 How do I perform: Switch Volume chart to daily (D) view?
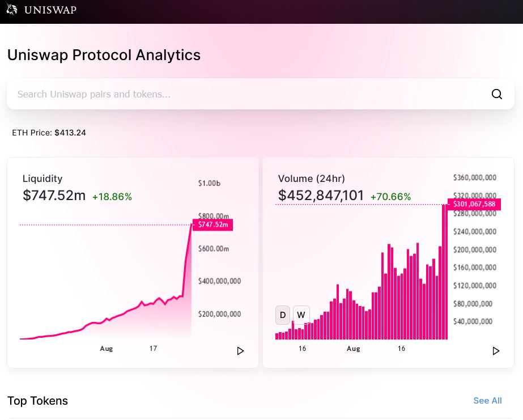click(x=283, y=315)
